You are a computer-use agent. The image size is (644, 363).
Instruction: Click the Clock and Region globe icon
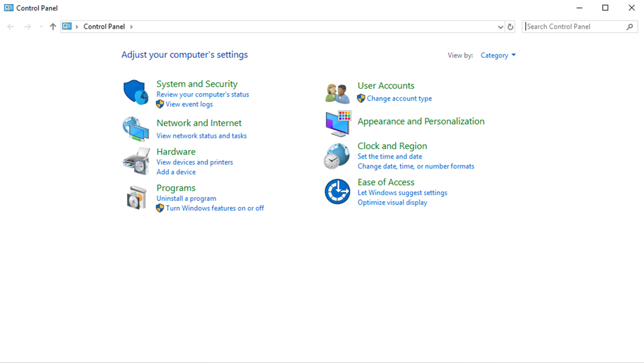pyautogui.click(x=336, y=155)
